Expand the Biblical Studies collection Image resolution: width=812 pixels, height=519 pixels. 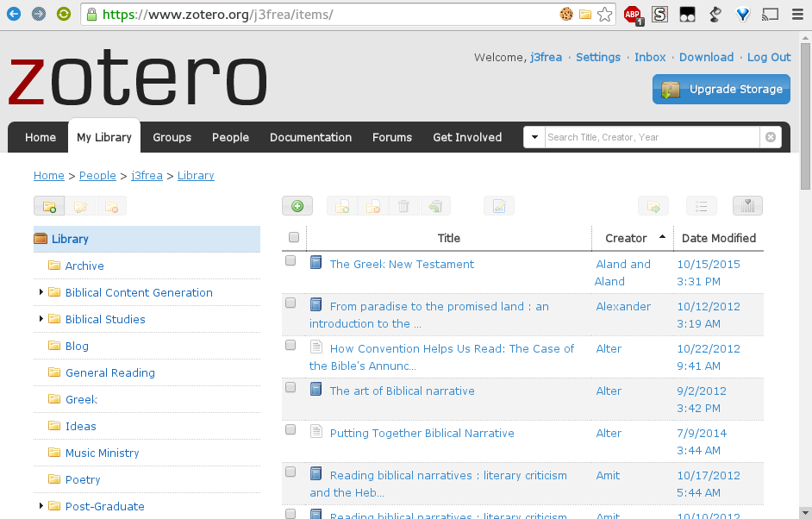[41, 318]
